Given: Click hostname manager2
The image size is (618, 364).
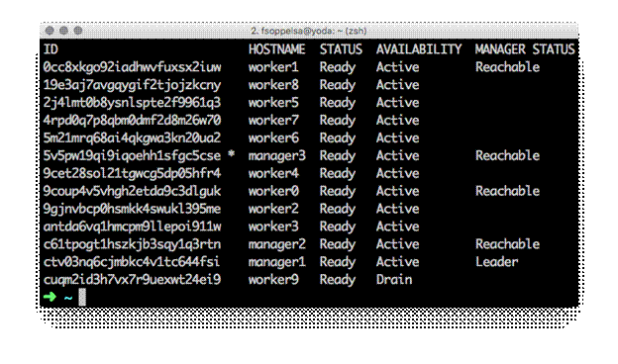Looking at the screenshot, I should (x=277, y=244).
